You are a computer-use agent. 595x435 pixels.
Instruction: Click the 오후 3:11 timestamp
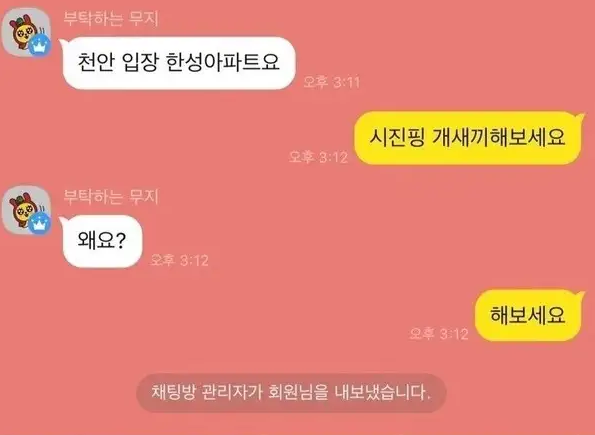pos(331,82)
